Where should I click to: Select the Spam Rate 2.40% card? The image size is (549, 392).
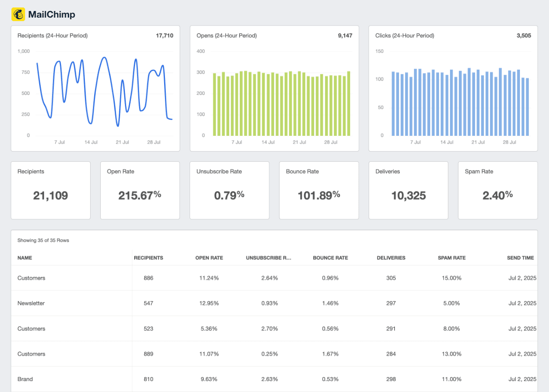click(498, 190)
